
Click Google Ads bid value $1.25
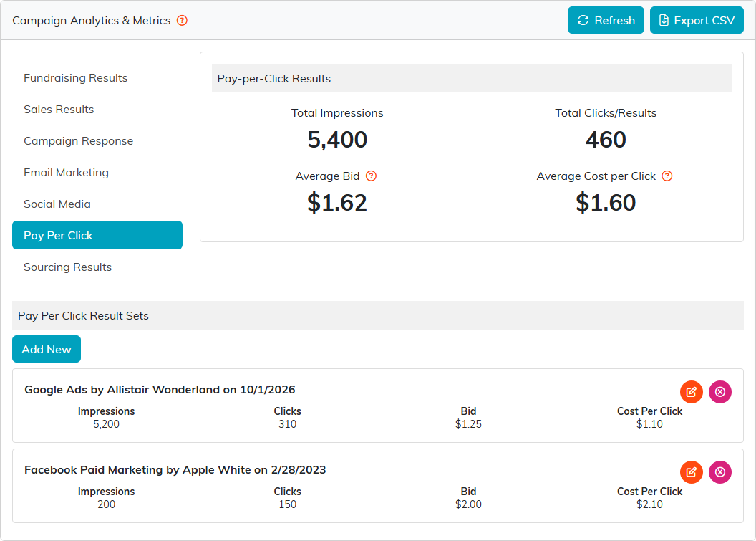[469, 424]
